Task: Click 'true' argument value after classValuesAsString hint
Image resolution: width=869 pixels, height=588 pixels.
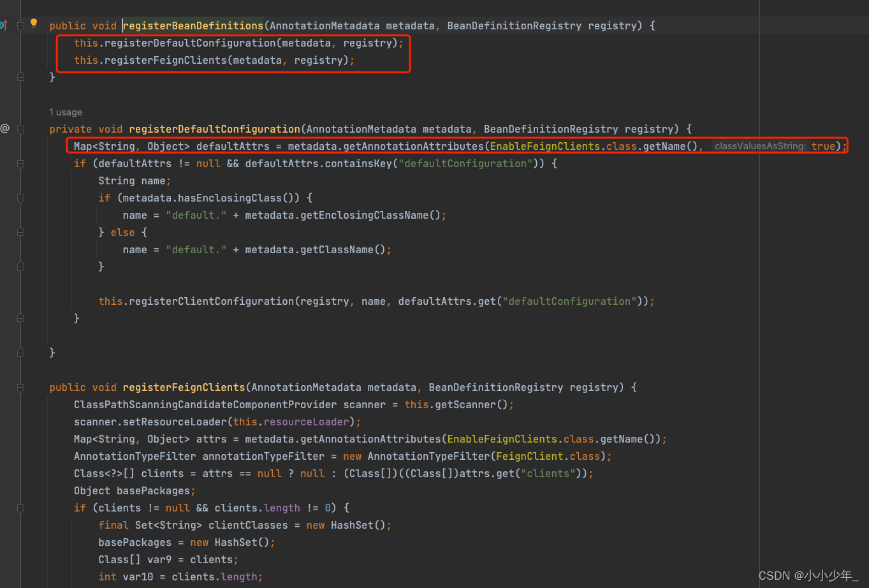Action: click(x=823, y=146)
